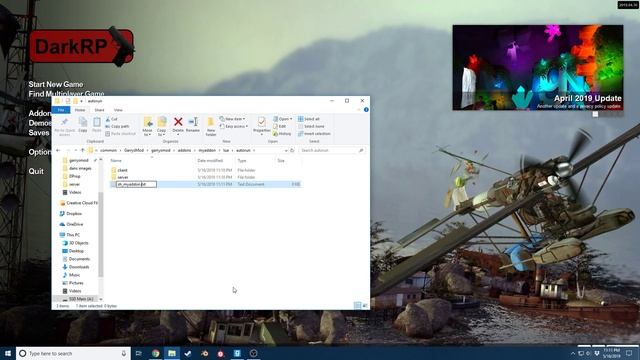Open the Easy access dropdown
The height and width of the screenshot is (360, 640).
pyautogui.click(x=233, y=126)
